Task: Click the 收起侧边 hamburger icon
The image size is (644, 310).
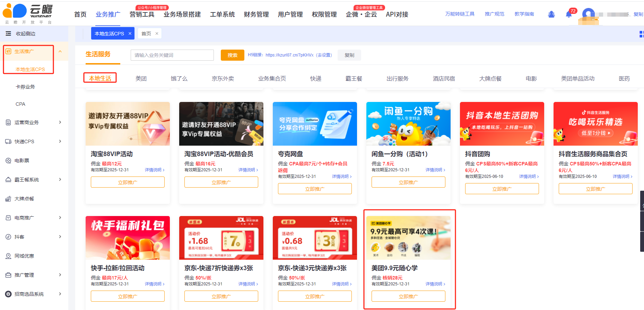Action: (x=8, y=34)
